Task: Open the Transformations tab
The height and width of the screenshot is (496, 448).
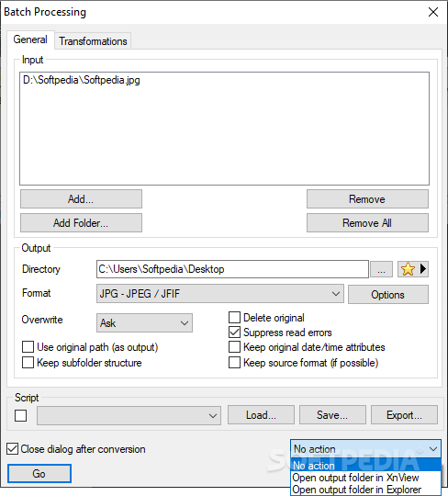Action: [x=93, y=41]
